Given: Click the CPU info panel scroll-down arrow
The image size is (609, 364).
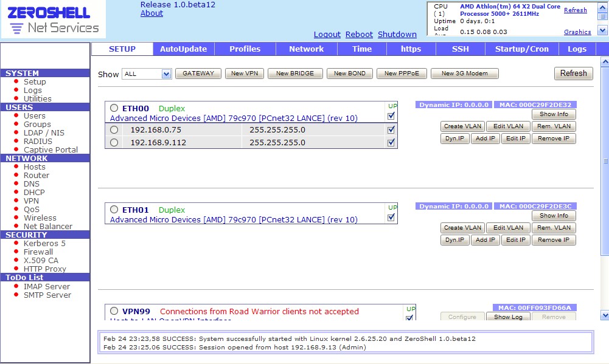Looking at the screenshot, I should pos(602,30).
